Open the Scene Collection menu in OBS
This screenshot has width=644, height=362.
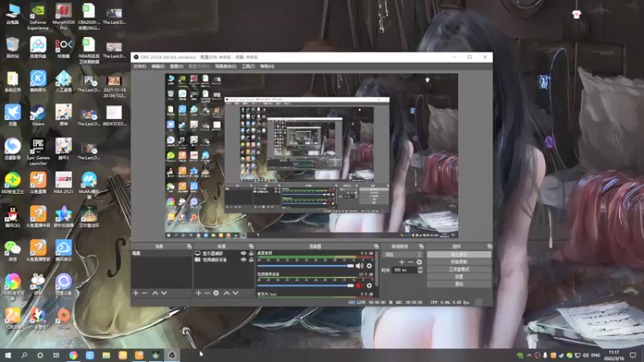coord(225,67)
